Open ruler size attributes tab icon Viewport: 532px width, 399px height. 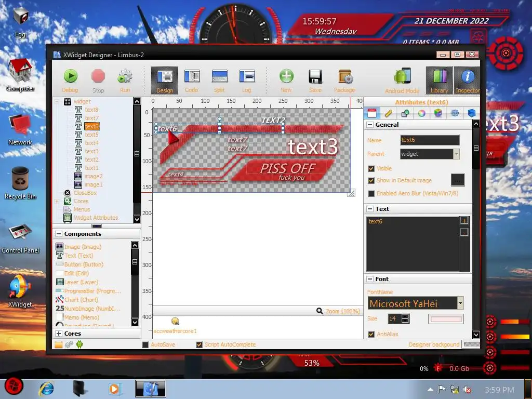[x=389, y=113]
